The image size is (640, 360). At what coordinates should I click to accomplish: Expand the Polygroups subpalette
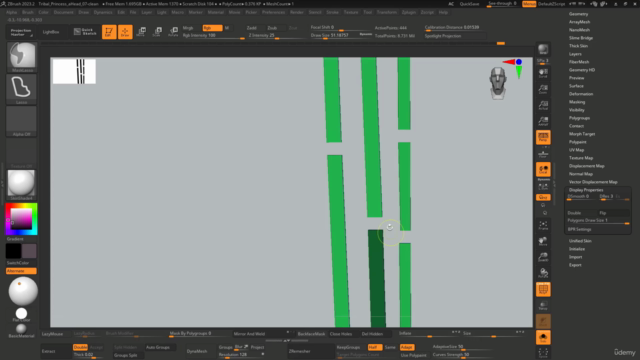[x=579, y=118]
